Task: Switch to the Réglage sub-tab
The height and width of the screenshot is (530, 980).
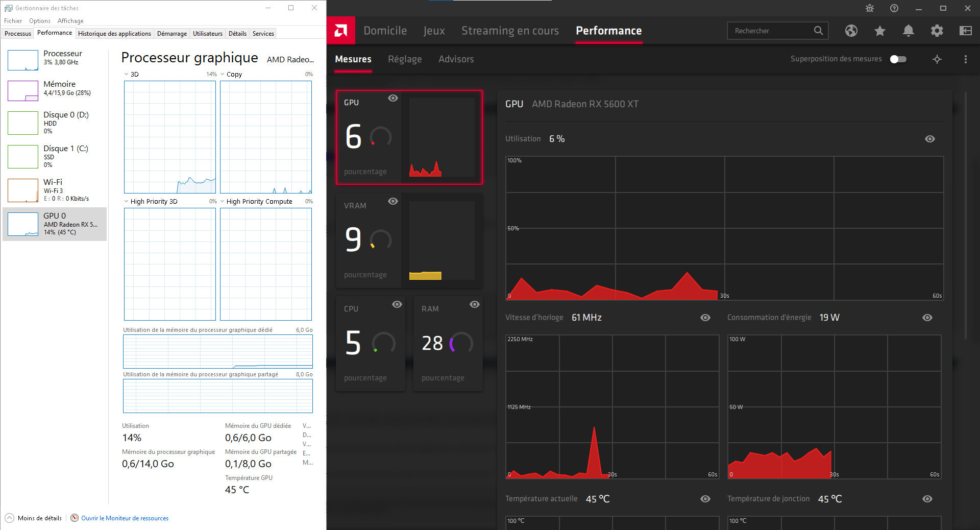Action: pos(405,59)
